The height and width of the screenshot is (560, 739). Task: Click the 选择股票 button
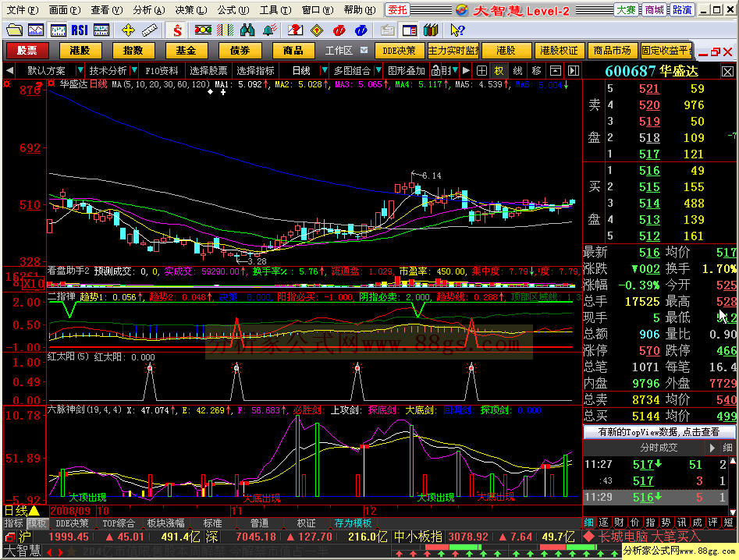[x=208, y=71]
